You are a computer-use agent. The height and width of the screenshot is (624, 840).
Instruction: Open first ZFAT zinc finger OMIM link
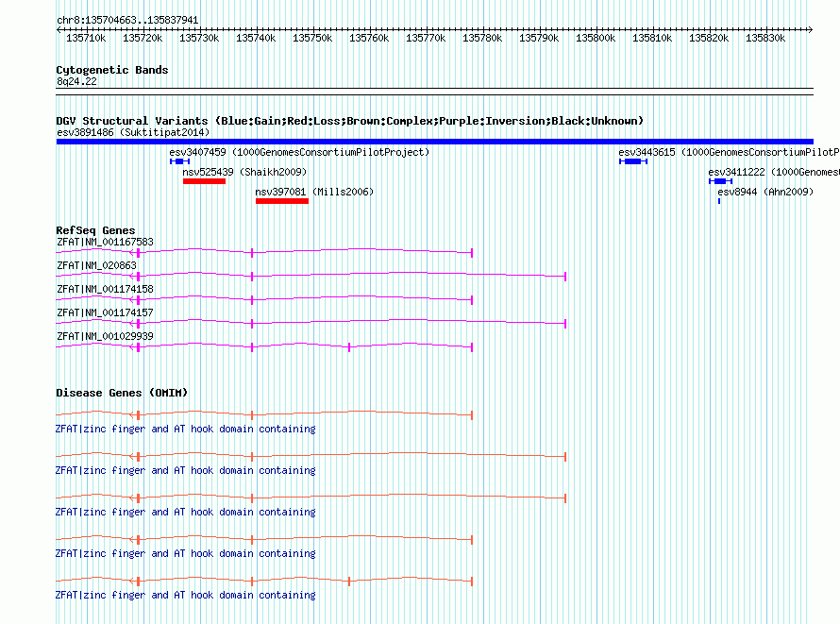185,429
